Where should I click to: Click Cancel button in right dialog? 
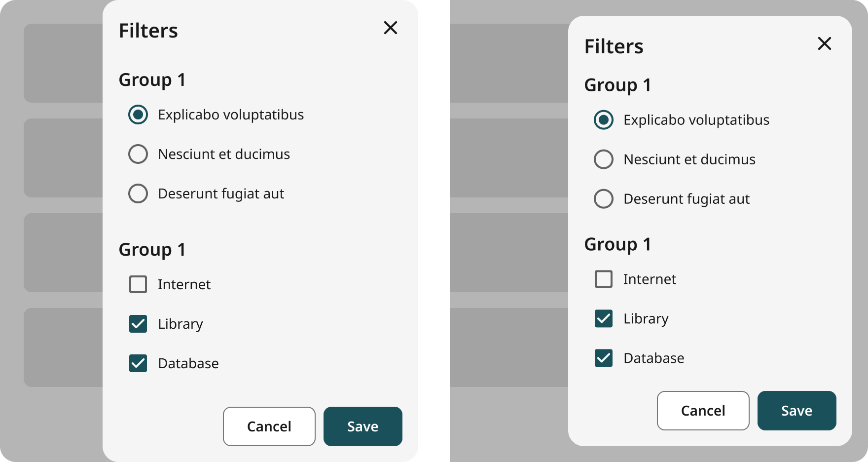tap(703, 411)
